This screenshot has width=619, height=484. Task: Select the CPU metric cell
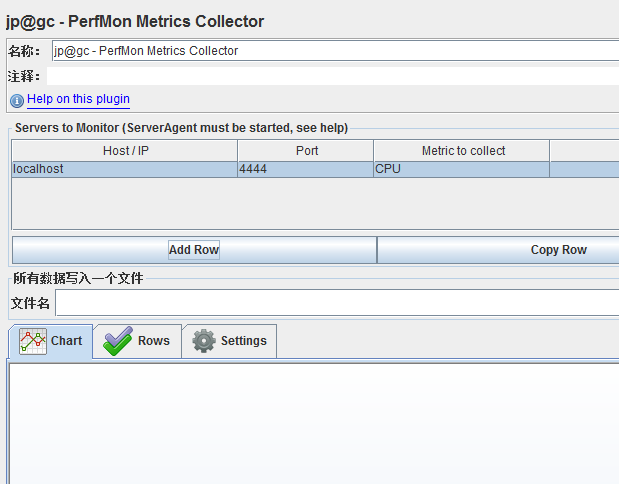pyautogui.click(x=461, y=169)
